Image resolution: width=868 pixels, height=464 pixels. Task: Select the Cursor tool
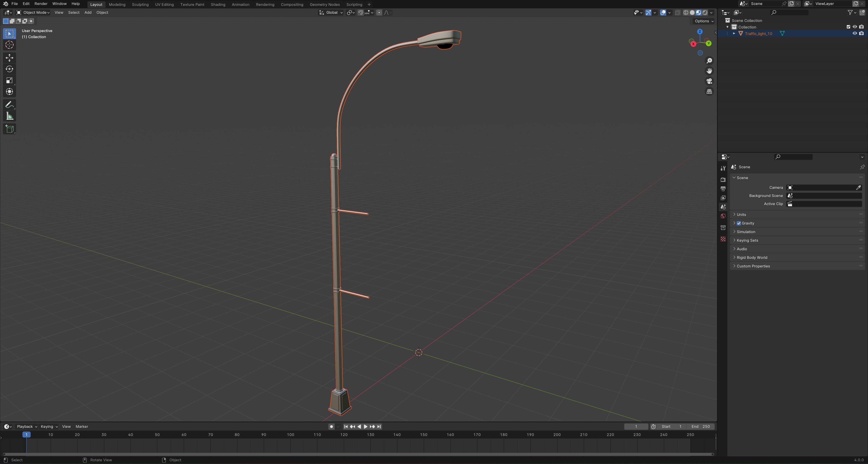pos(9,45)
